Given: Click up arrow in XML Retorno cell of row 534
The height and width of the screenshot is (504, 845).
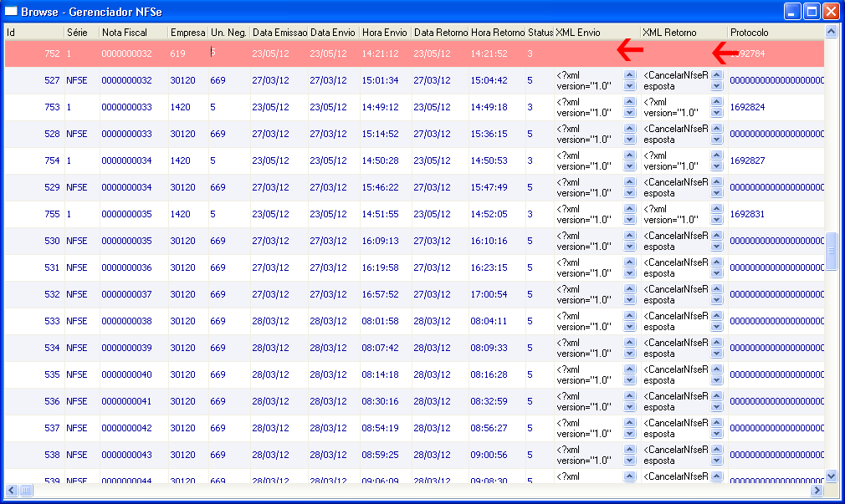Looking at the screenshot, I should click(x=717, y=343).
